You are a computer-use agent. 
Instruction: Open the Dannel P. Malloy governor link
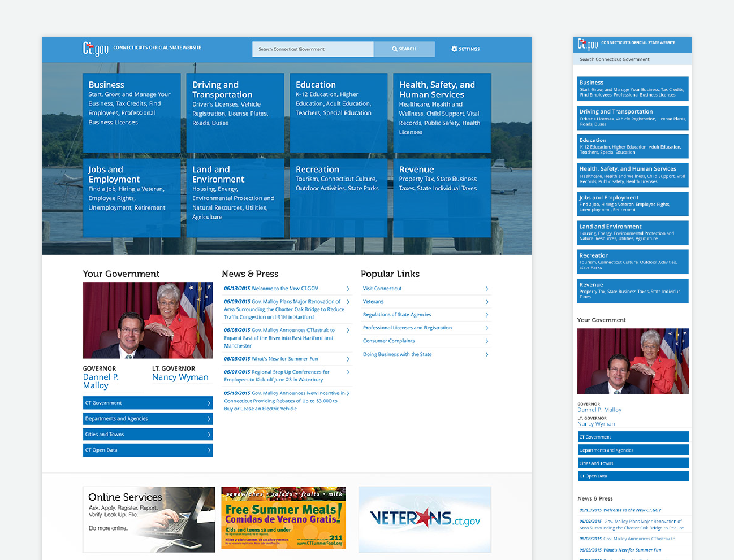(101, 381)
